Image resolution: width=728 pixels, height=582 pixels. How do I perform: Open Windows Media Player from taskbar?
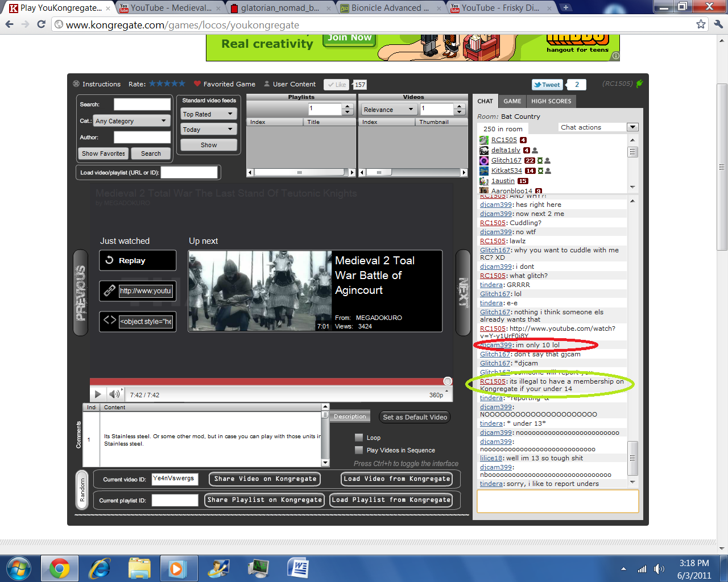pos(177,568)
